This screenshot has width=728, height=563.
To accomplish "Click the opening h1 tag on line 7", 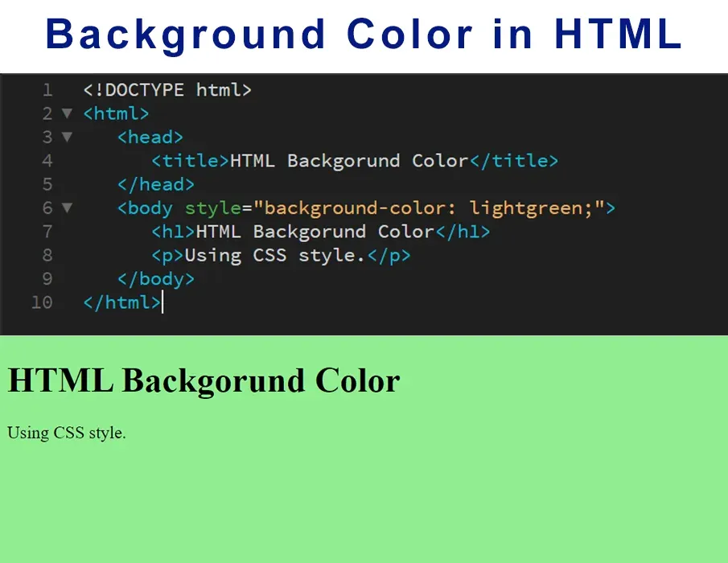I will click(x=173, y=232).
